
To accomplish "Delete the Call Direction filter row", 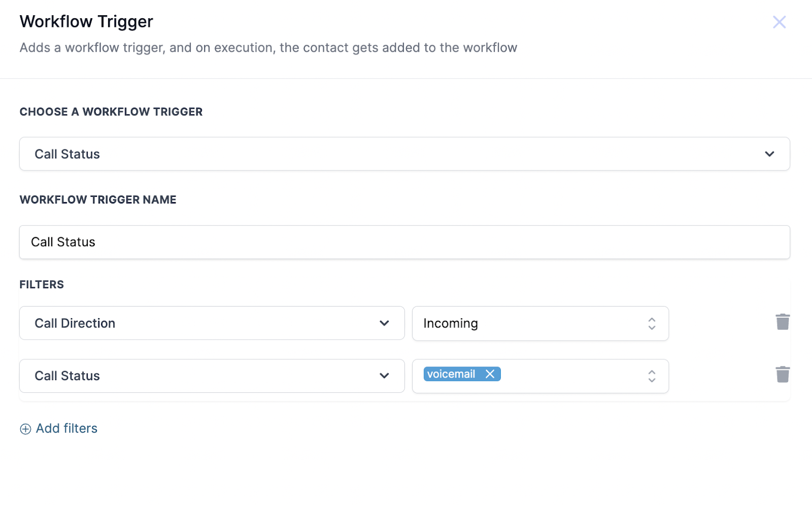I will [783, 321].
